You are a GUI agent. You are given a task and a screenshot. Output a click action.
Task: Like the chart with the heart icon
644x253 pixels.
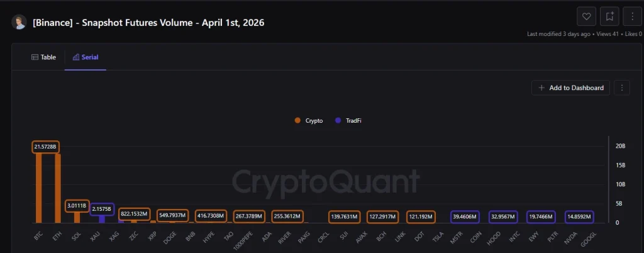[587, 16]
